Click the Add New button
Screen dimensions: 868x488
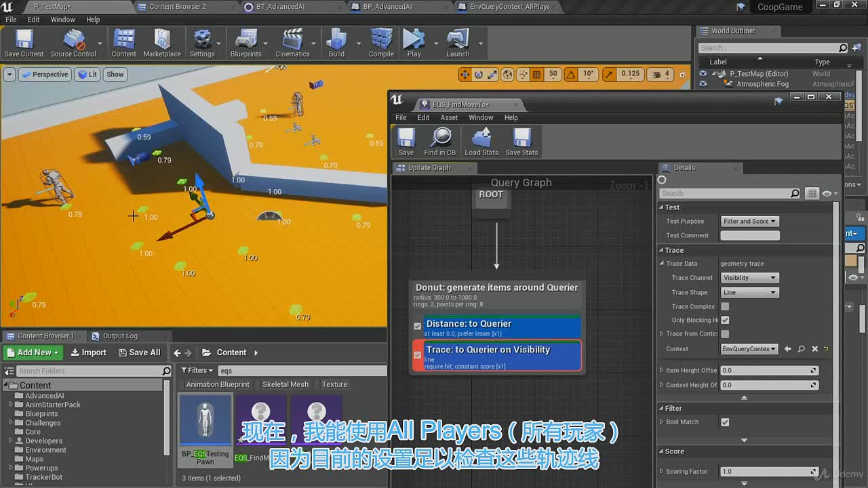click(33, 352)
